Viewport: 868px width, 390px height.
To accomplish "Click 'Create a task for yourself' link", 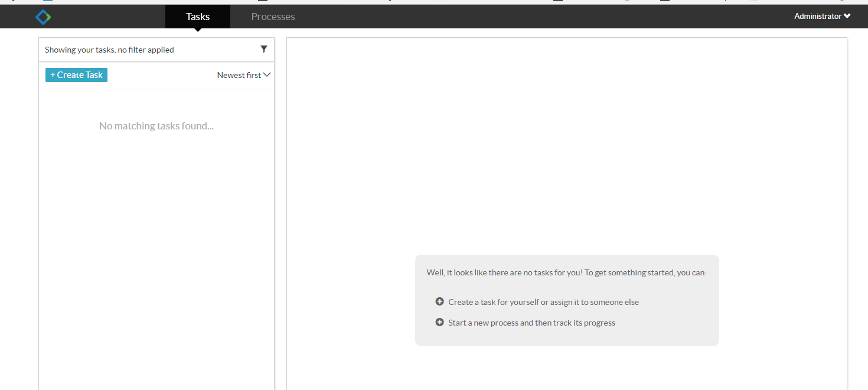I will [x=493, y=302].
